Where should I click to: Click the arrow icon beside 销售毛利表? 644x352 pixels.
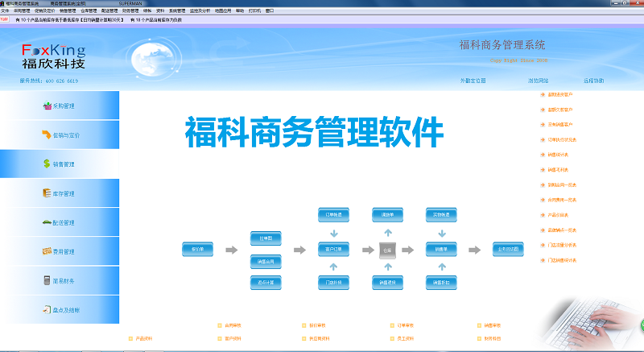point(543,170)
